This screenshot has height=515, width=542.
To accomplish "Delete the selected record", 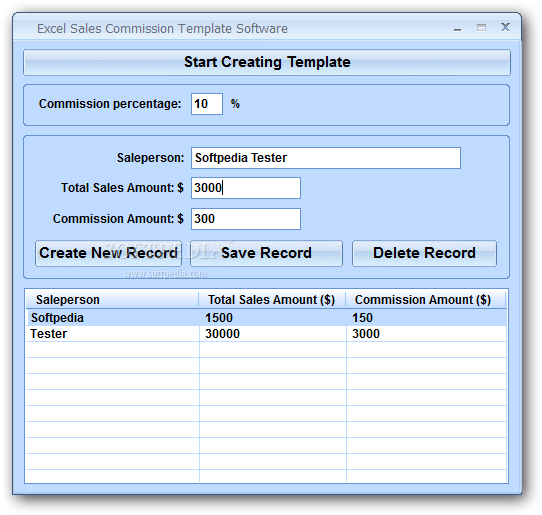I will pos(424,253).
